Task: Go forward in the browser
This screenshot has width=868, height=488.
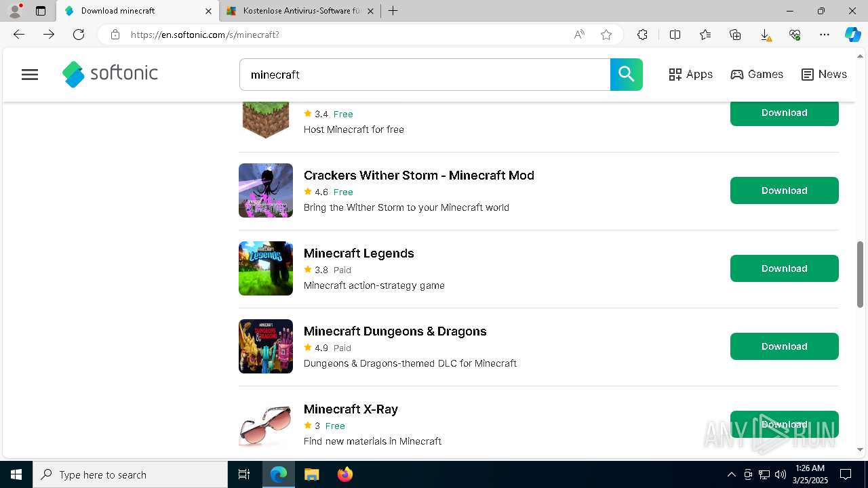Action: 49,35
